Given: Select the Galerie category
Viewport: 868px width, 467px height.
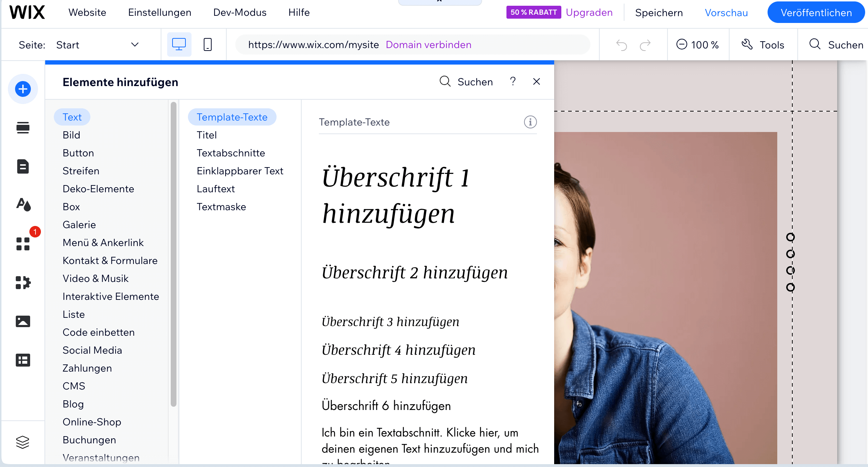Looking at the screenshot, I should (x=79, y=225).
